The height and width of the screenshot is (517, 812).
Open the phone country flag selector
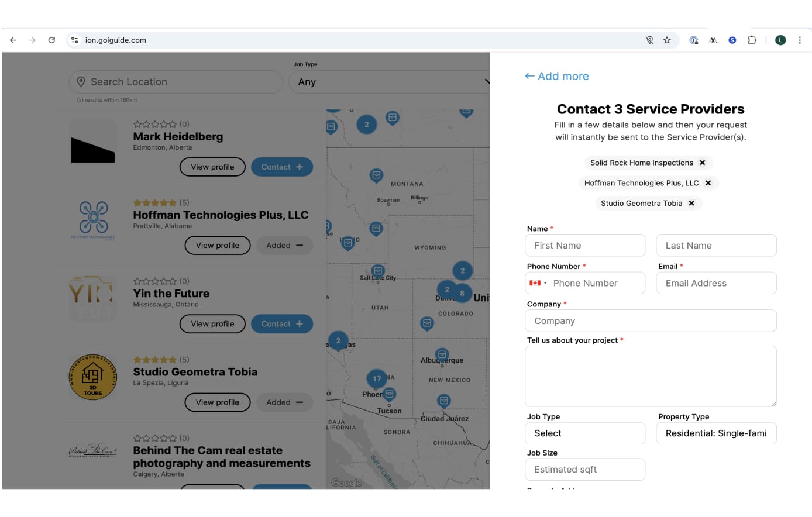coord(538,283)
